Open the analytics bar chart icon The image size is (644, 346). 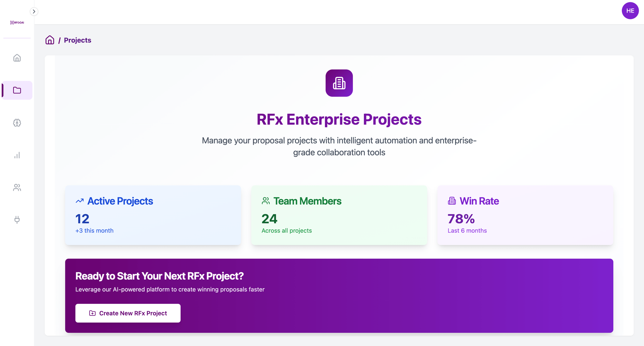[x=17, y=155]
